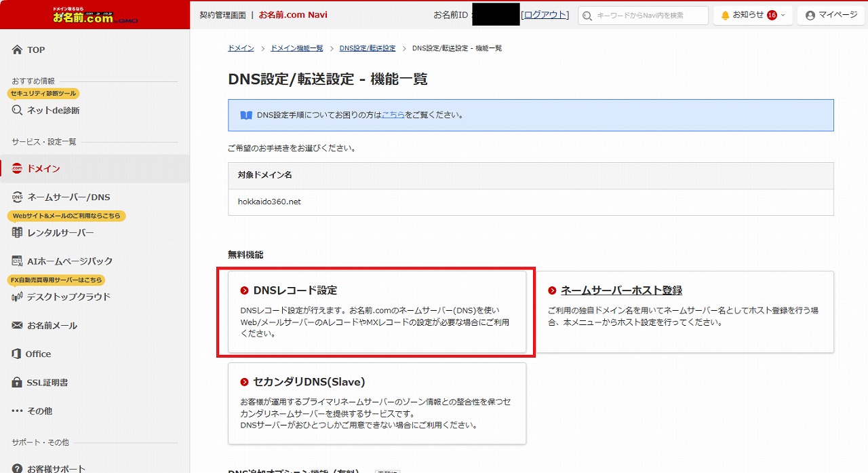The image size is (868, 473).
Task: Click the TOP home icon in sidebar
Action: coord(17,50)
